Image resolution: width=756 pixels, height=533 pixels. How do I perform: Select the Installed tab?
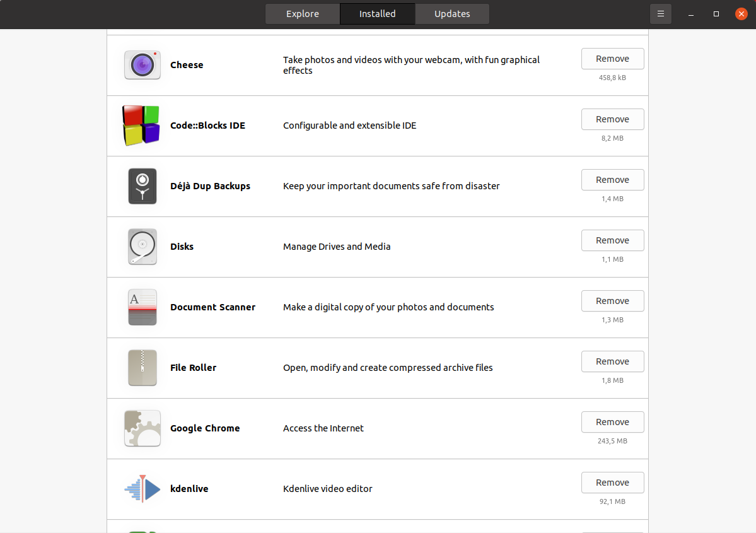point(377,14)
